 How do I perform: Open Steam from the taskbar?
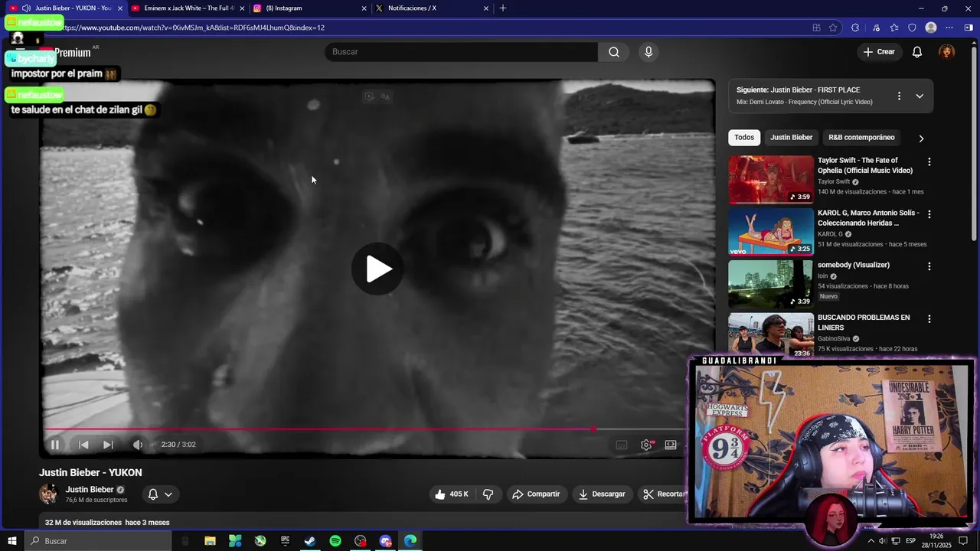310,541
